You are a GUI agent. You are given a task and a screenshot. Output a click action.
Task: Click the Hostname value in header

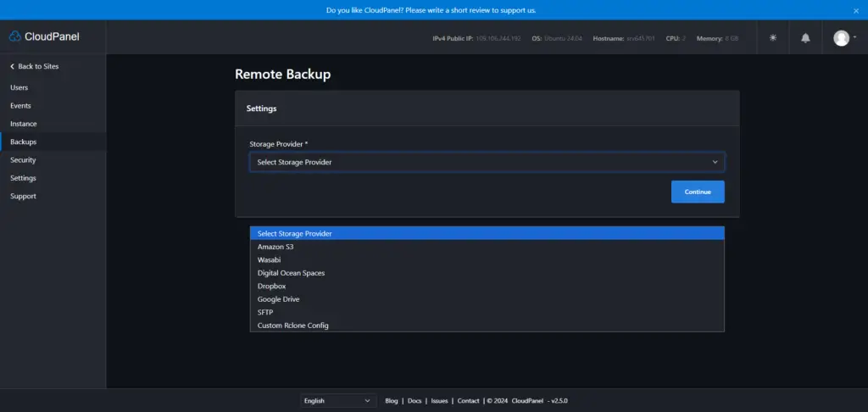[641, 39]
